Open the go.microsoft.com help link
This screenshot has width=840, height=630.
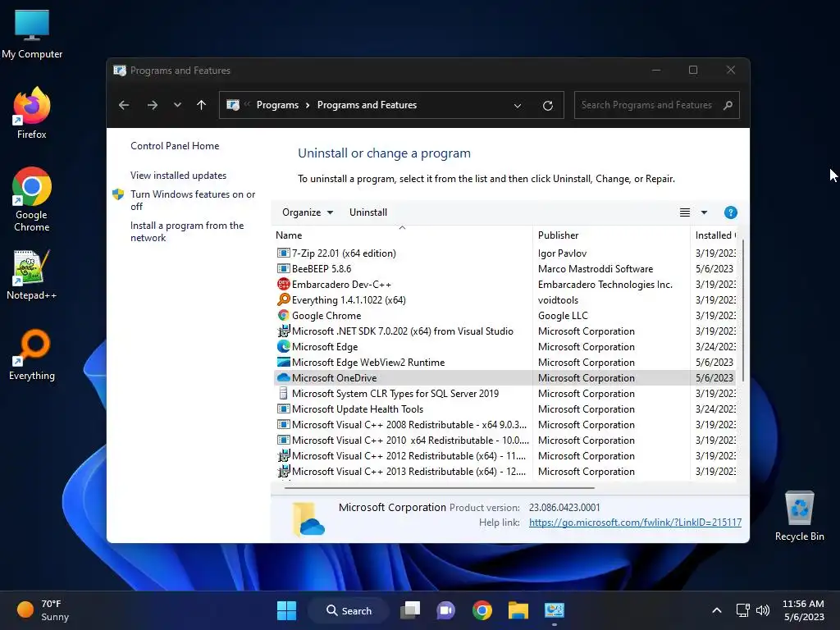(635, 523)
